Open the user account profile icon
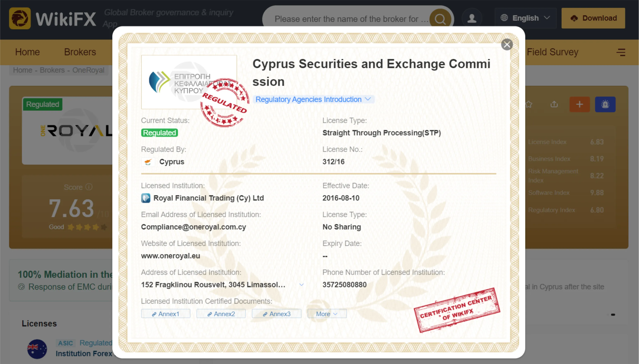 coord(472,18)
